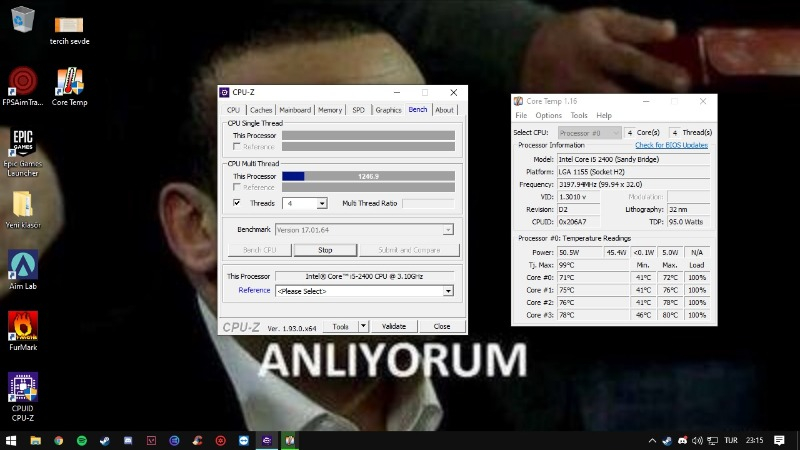Click the Single Thread This Processor bar

coord(368,135)
